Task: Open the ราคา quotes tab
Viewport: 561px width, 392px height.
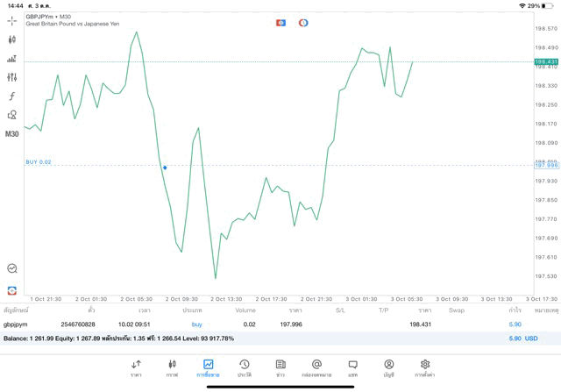Action: pyautogui.click(x=136, y=367)
